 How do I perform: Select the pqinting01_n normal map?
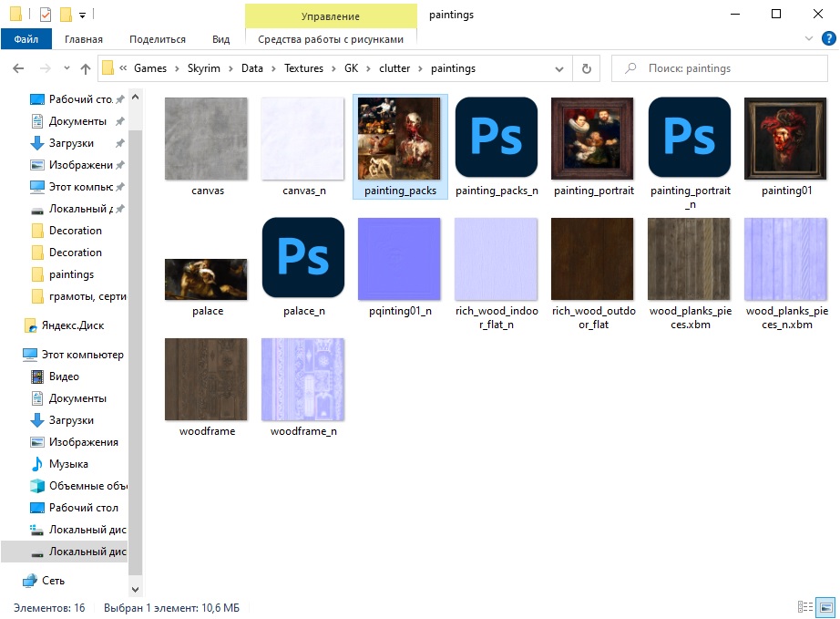click(400, 267)
